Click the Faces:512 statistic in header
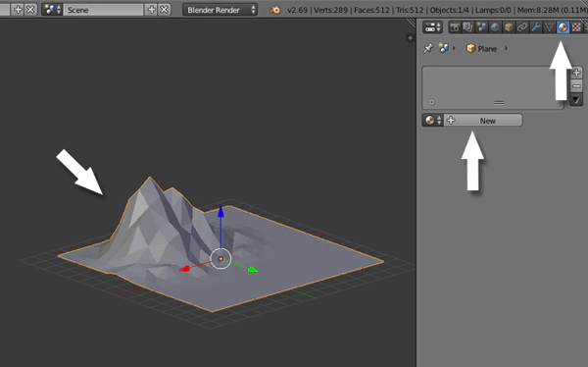Viewport: 588px width, 367px height. click(372, 10)
